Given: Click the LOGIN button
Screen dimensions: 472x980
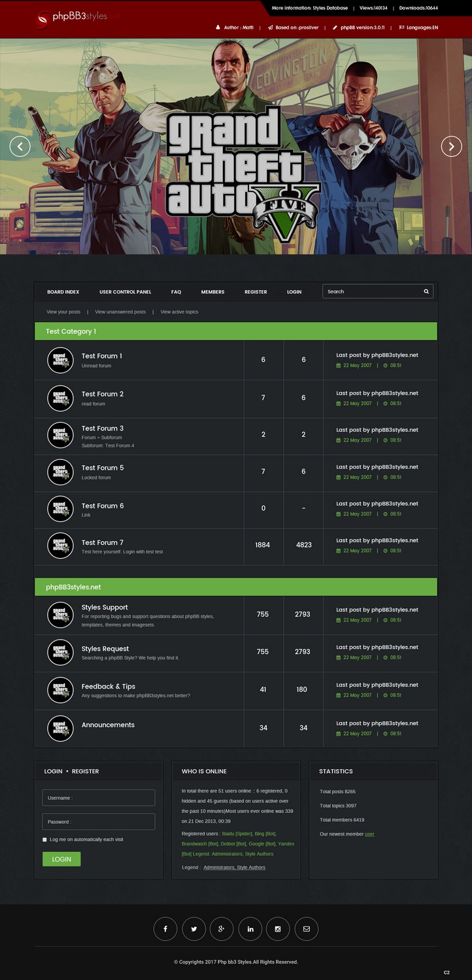Looking at the screenshot, I should click(x=61, y=858).
